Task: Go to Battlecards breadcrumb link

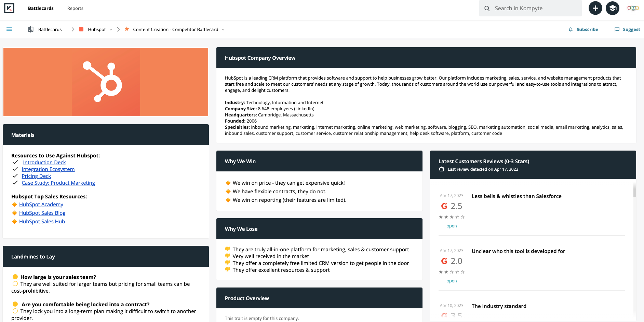Action: 50,29
